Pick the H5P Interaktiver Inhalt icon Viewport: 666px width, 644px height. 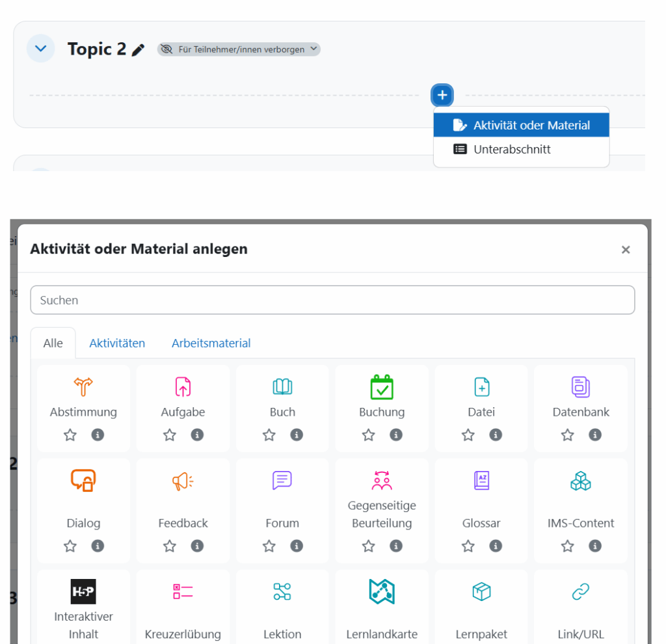click(83, 591)
